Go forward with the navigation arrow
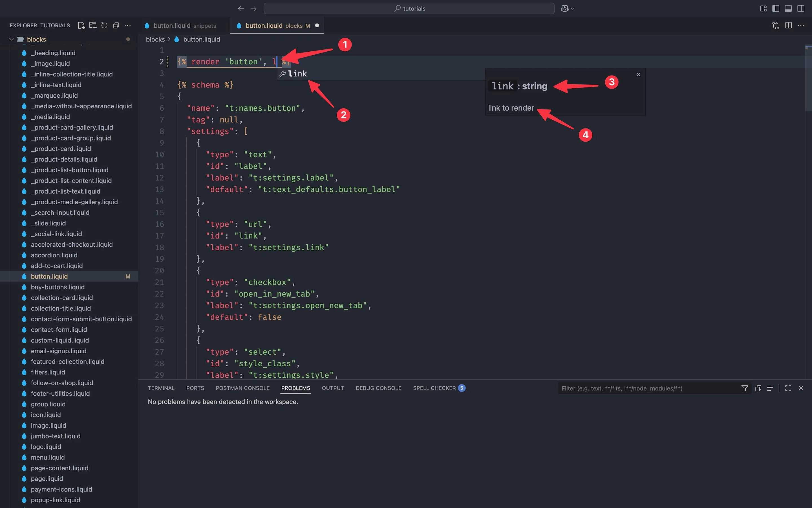This screenshot has width=812, height=508. coord(254,9)
